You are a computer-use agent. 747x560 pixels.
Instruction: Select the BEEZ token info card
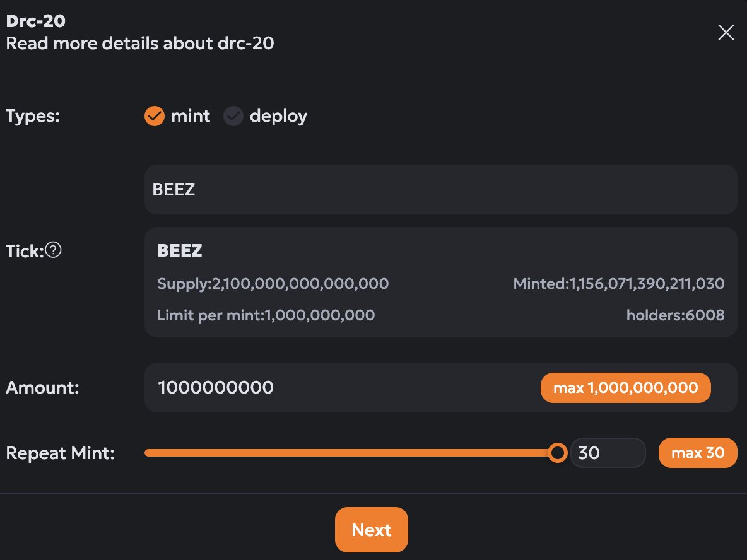coord(441,282)
